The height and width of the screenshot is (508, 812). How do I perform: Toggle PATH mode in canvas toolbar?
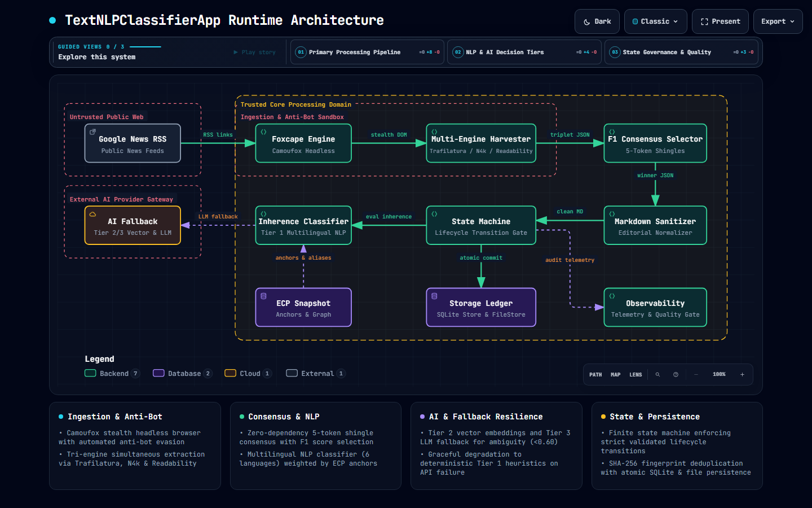595,375
